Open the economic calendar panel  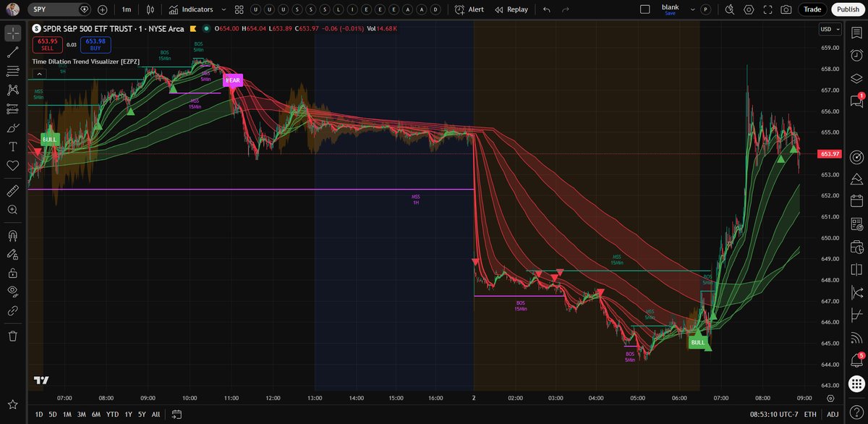857,202
